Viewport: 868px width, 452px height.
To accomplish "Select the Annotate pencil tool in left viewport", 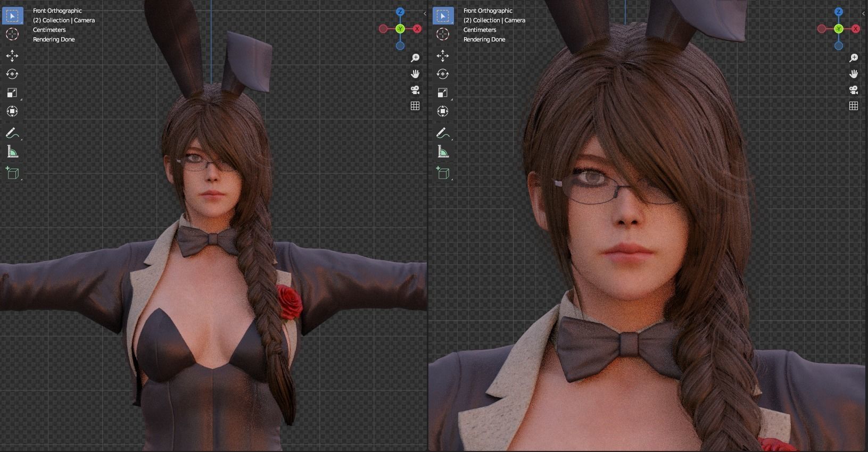I will click(x=12, y=133).
